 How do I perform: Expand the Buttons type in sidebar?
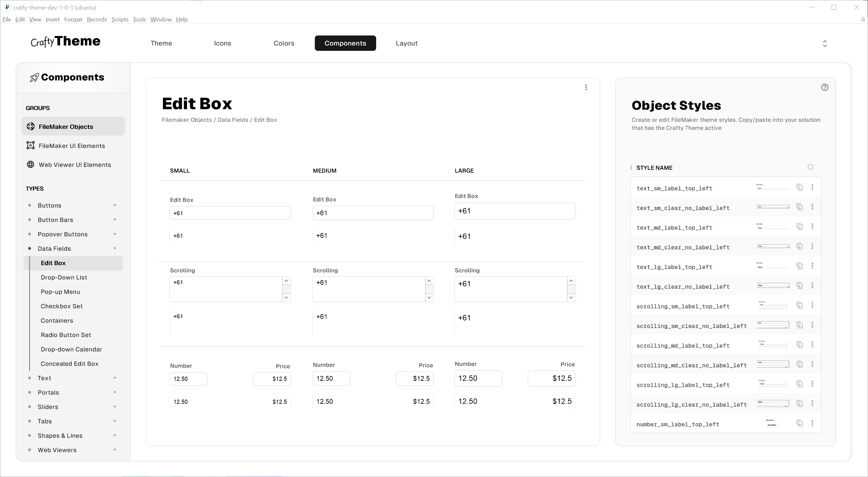[x=115, y=205]
